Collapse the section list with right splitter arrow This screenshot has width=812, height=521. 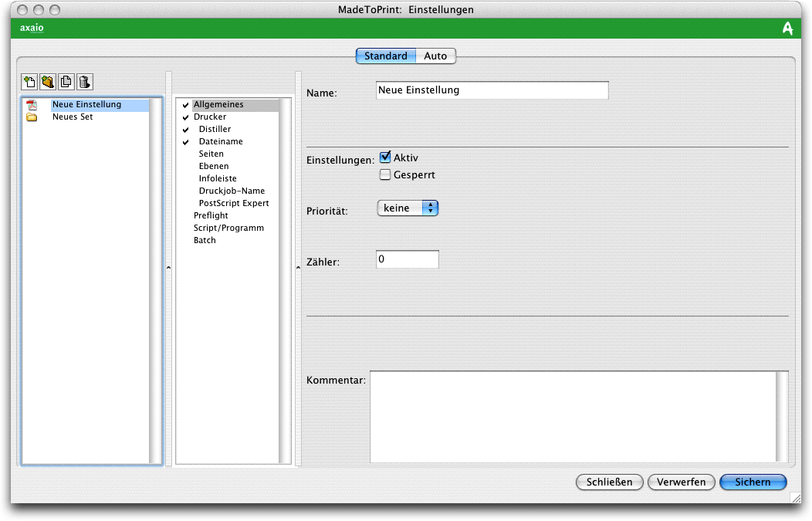point(298,268)
